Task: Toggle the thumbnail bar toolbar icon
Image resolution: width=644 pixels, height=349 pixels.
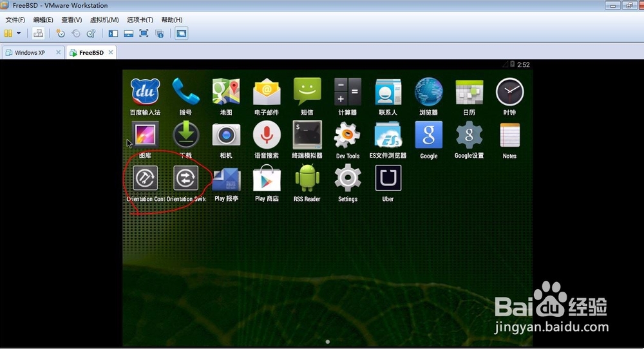Action: pyautogui.click(x=129, y=33)
